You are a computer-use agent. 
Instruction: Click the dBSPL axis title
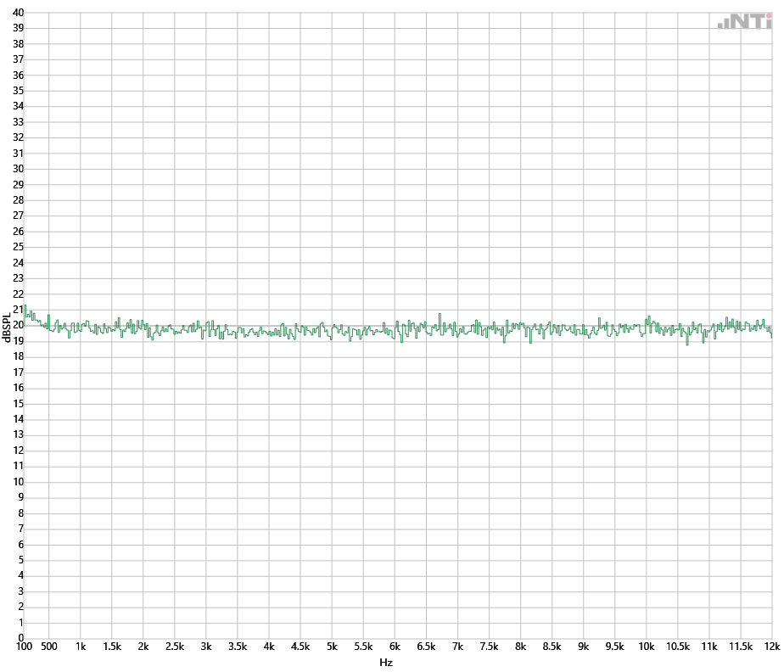(7, 328)
